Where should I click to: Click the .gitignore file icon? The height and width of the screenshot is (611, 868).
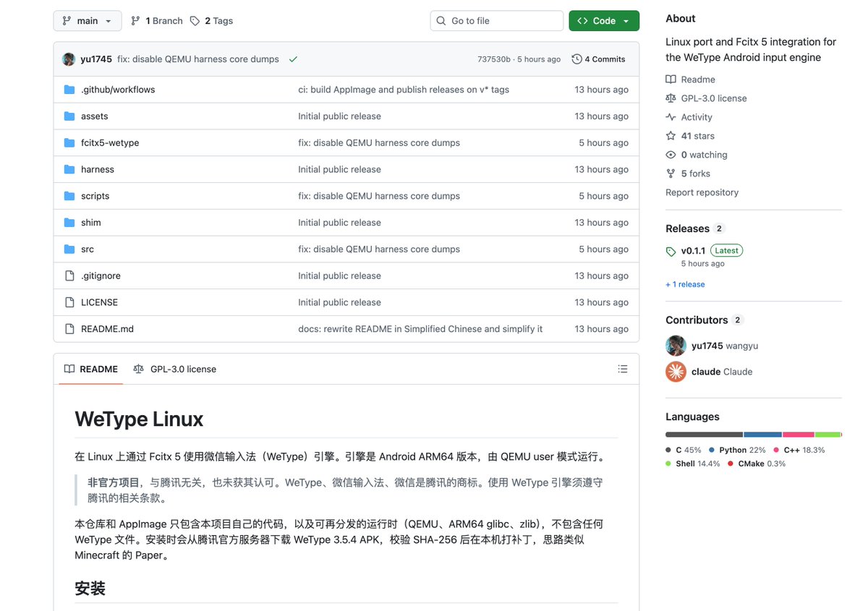(x=69, y=275)
